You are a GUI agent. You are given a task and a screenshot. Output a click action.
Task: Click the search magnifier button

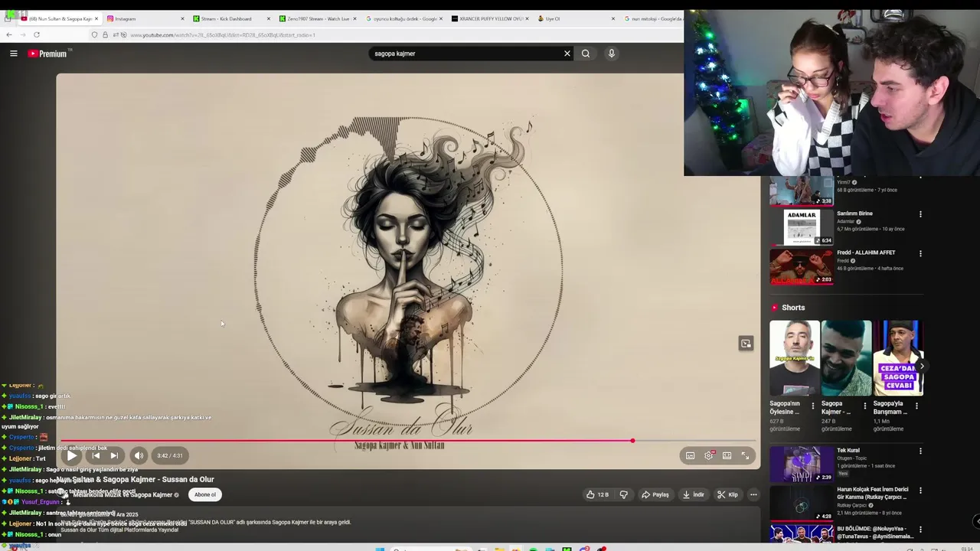pos(586,54)
